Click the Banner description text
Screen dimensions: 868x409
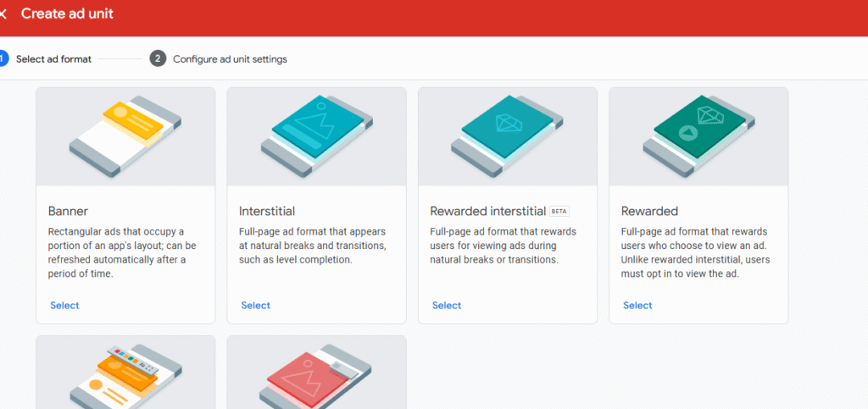click(x=122, y=252)
